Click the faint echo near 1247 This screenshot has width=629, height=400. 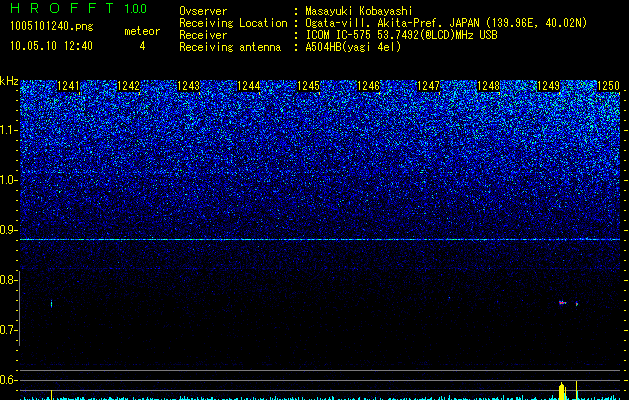click(x=449, y=298)
